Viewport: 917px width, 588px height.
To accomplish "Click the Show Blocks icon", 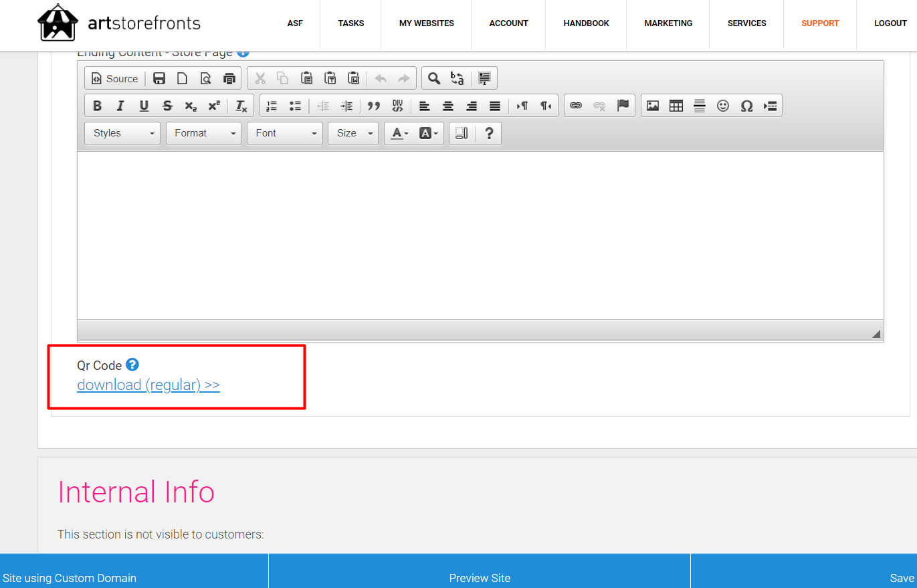I will point(462,133).
